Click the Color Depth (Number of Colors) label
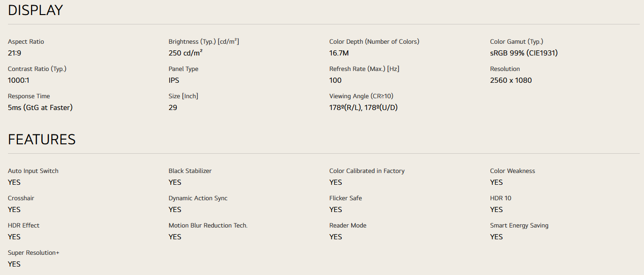 coord(374,42)
